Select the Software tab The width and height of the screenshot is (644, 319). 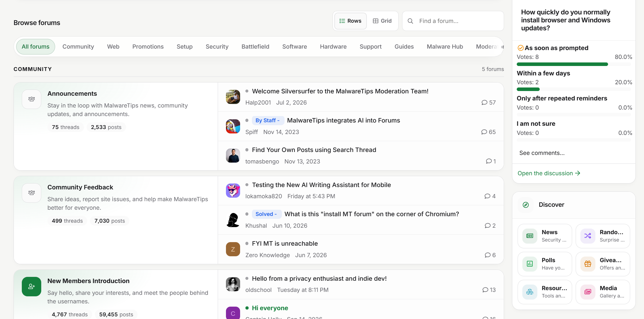point(295,47)
